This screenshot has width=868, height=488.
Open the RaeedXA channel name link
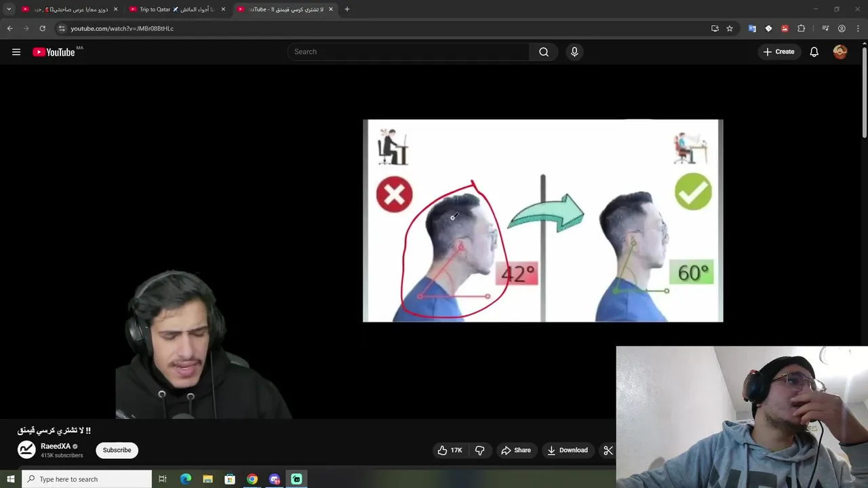point(56,447)
